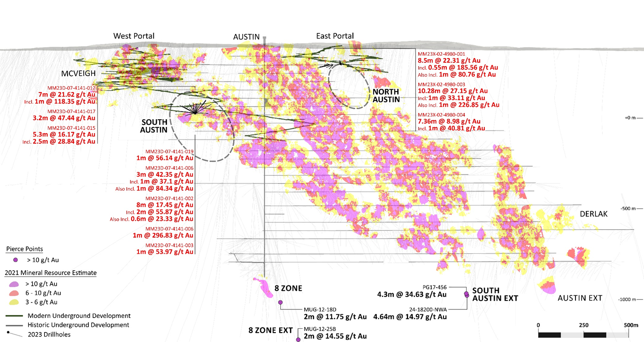Click the grey Historic Underground Development line symbol

[14, 325]
